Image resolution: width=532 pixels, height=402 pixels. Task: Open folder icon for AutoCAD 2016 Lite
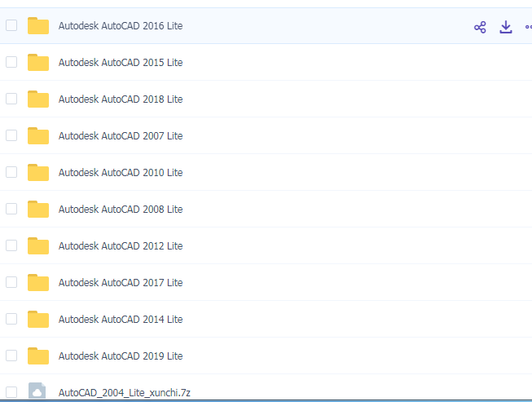click(x=38, y=26)
